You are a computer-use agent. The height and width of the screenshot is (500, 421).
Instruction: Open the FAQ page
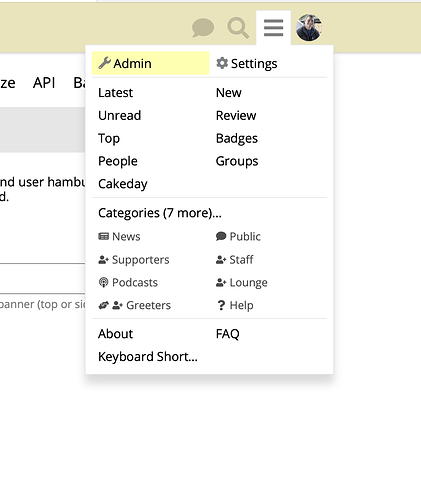coord(228,334)
